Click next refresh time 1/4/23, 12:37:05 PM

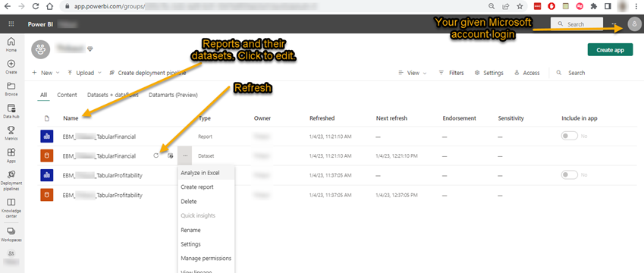397,195
